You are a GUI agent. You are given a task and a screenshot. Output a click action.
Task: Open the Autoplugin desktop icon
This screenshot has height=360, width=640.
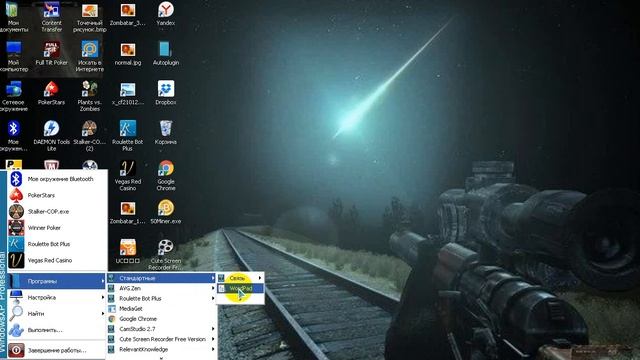(x=166, y=53)
